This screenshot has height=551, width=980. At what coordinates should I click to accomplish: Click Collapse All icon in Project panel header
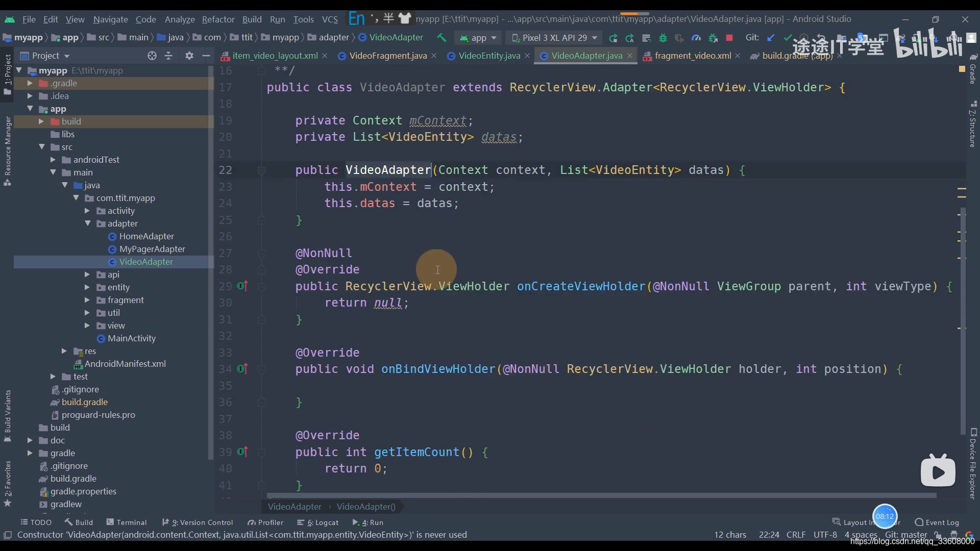pyautogui.click(x=168, y=56)
